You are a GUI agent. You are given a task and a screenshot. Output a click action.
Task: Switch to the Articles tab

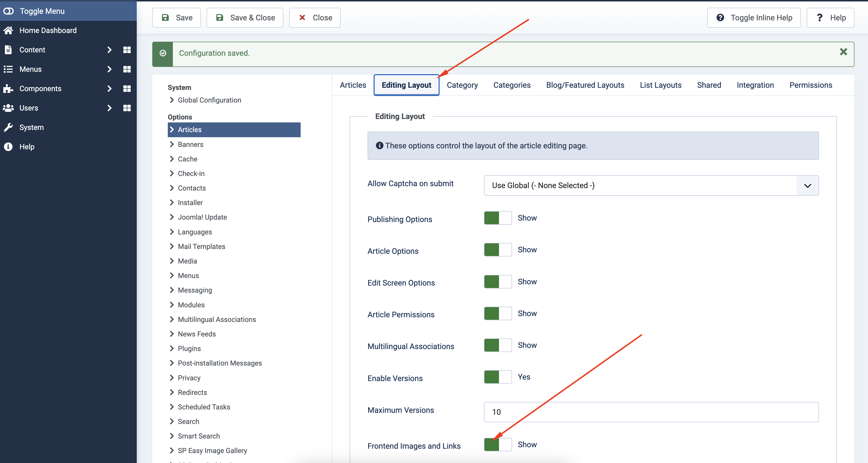(353, 85)
